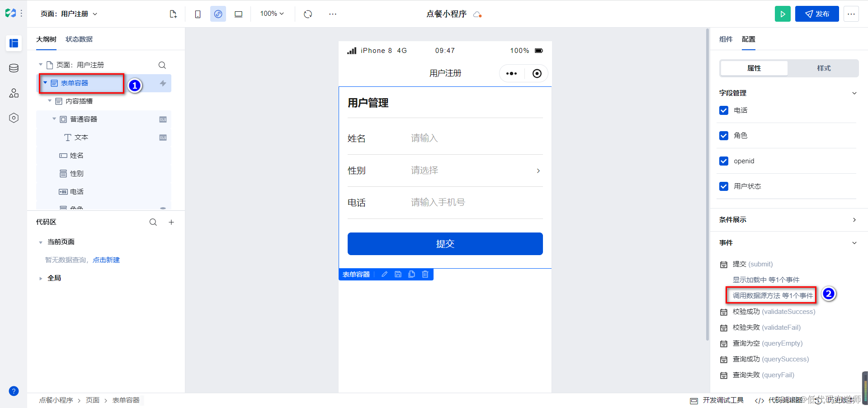Click the save icon on form container bar
Viewport: 868px width, 408px height.
click(x=398, y=274)
